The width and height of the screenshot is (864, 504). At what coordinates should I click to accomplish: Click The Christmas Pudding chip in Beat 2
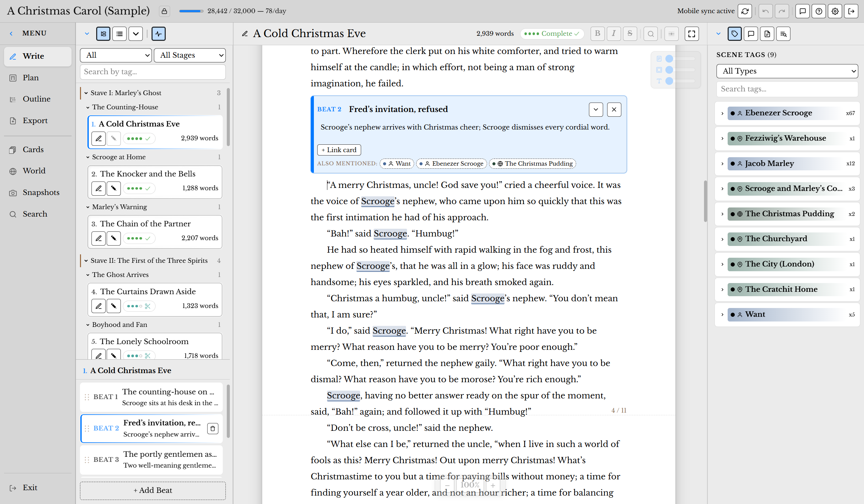(533, 164)
